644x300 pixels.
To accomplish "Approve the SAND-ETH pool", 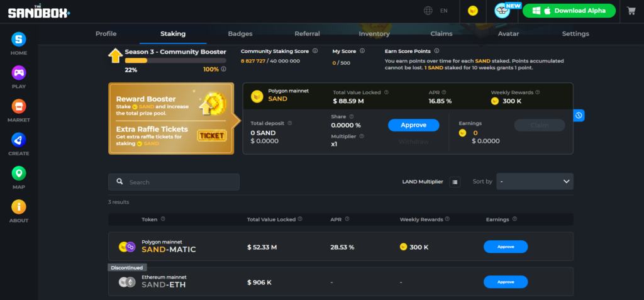I will [506, 282].
